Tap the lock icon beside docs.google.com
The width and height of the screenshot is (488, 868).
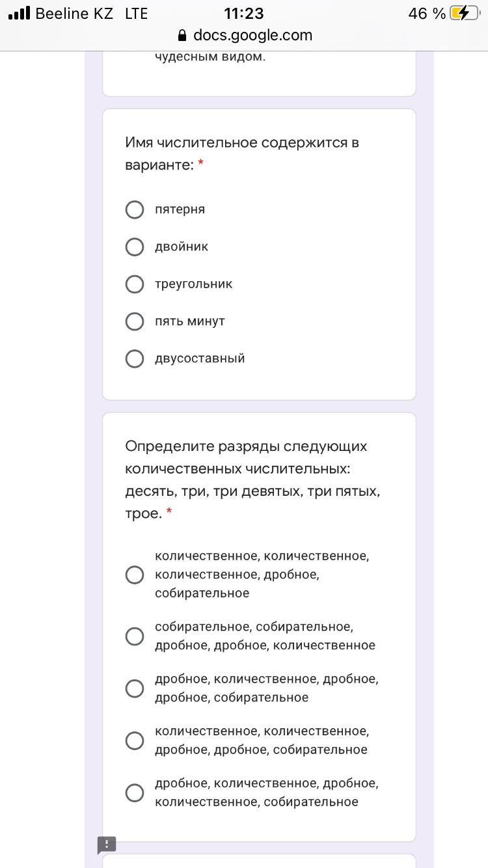(x=182, y=36)
